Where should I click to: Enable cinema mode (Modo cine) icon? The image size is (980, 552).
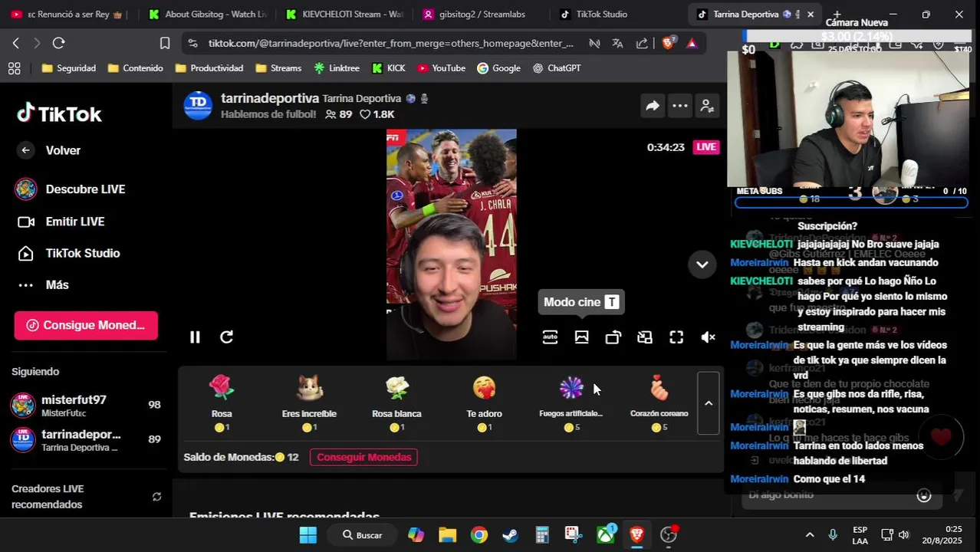[582, 337]
